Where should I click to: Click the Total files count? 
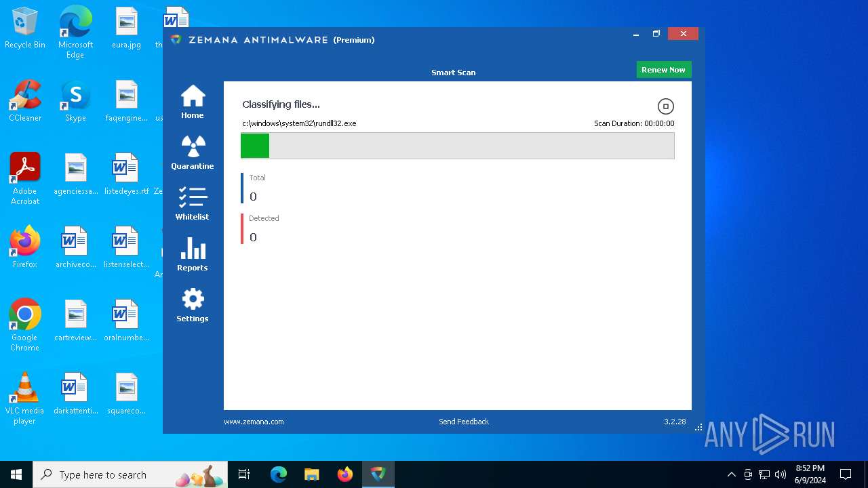pyautogui.click(x=253, y=197)
